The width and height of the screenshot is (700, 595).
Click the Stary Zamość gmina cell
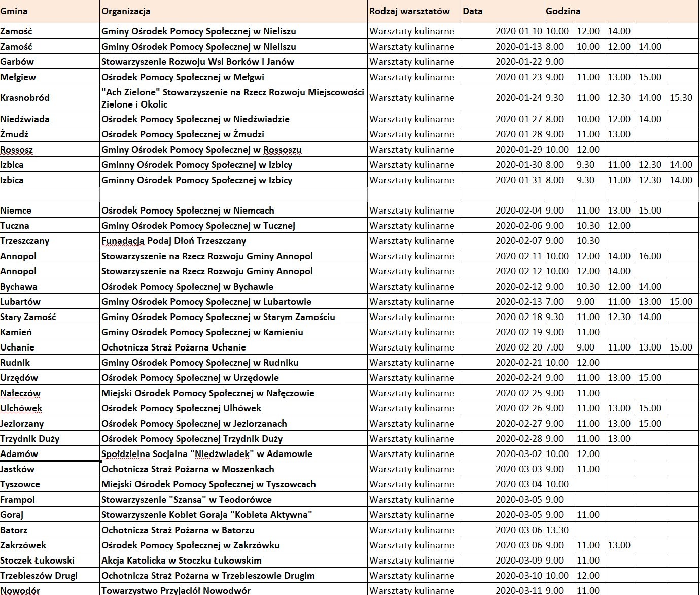(x=50, y=317)
